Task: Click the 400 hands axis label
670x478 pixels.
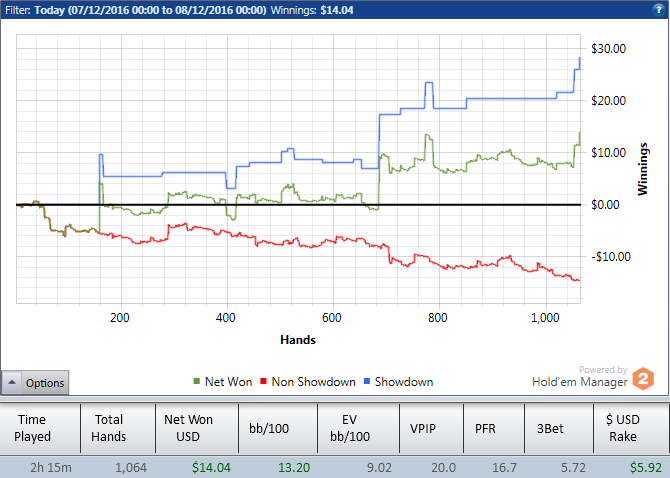Action: coord(226,318)
